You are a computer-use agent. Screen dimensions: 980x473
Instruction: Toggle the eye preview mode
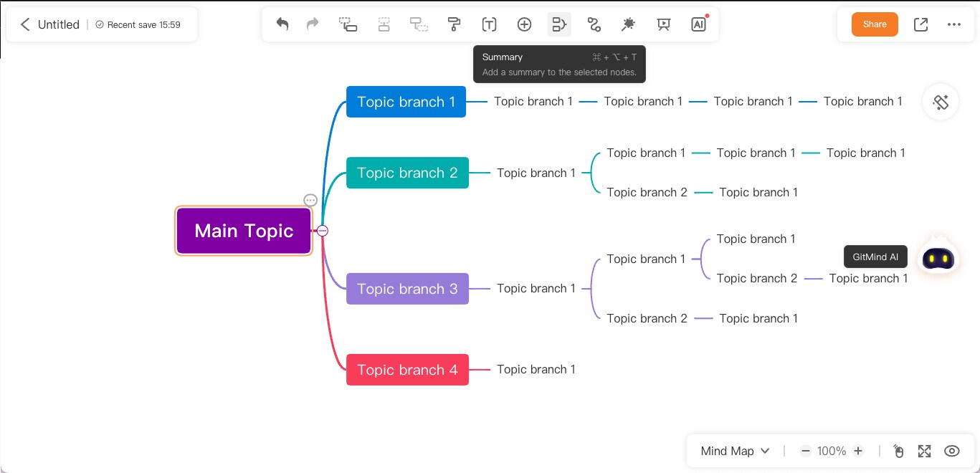tap(952, 451)
